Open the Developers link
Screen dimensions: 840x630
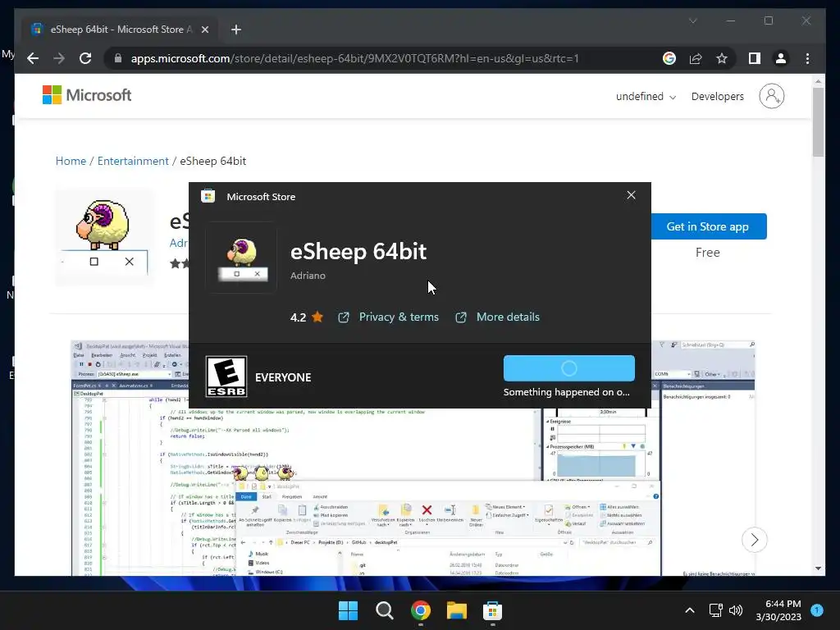[717, 97]
